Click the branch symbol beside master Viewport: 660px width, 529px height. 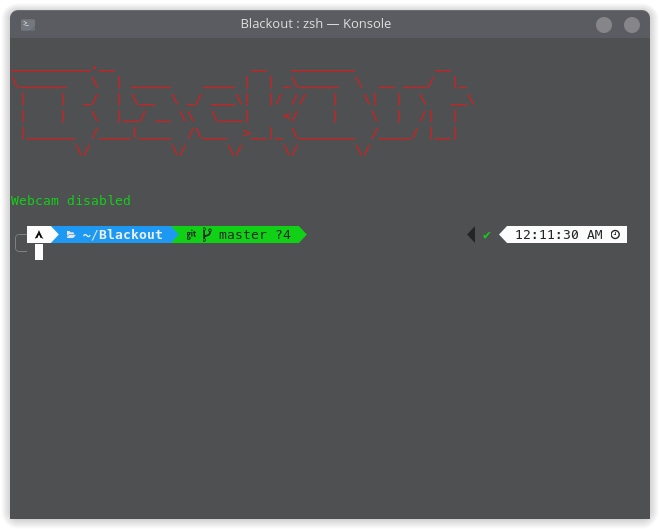tap(207, 234)
